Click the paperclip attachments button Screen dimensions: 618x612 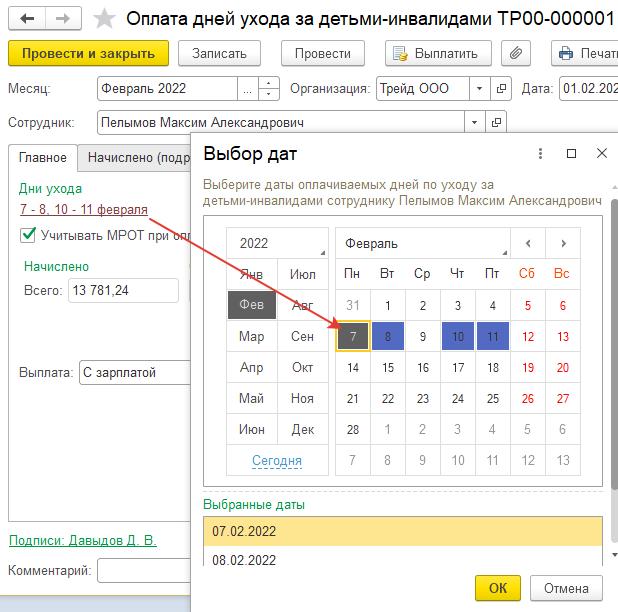pos(516,53)
